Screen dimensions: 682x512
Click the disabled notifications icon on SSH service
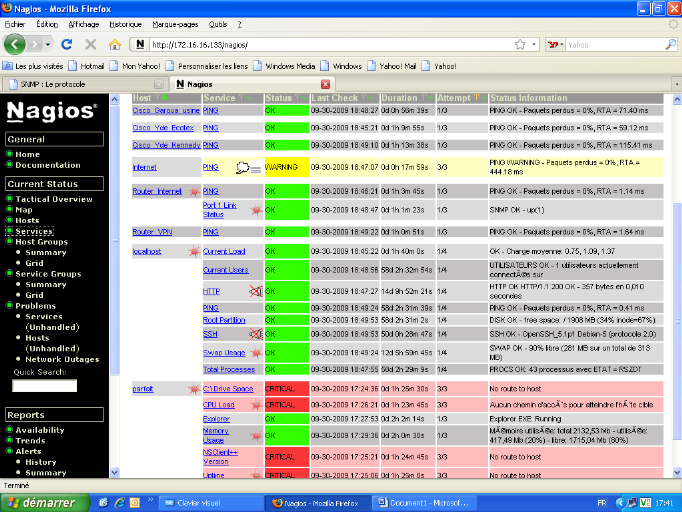(255, 334)
